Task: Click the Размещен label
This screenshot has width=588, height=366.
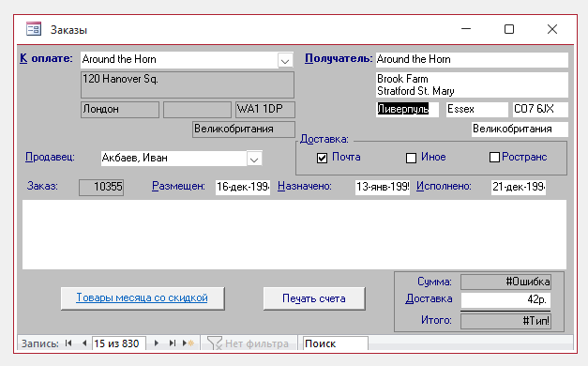Action: pyautogui.click(x=178, y=186)
